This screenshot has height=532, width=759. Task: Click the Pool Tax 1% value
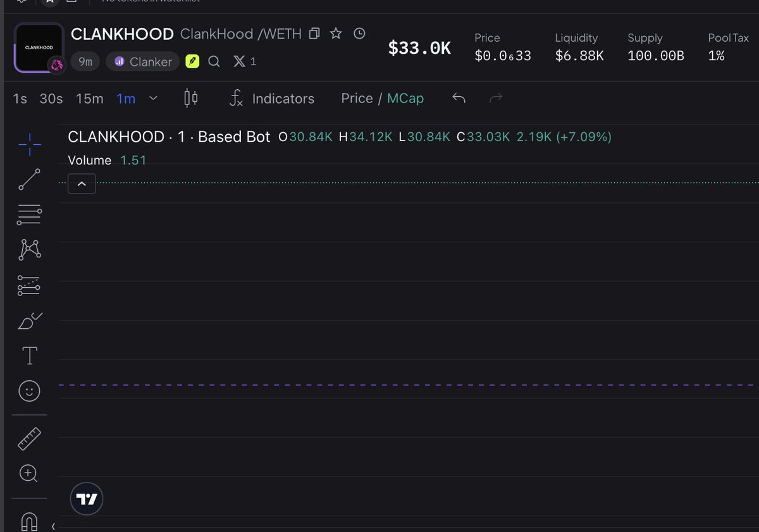[716, 56]
